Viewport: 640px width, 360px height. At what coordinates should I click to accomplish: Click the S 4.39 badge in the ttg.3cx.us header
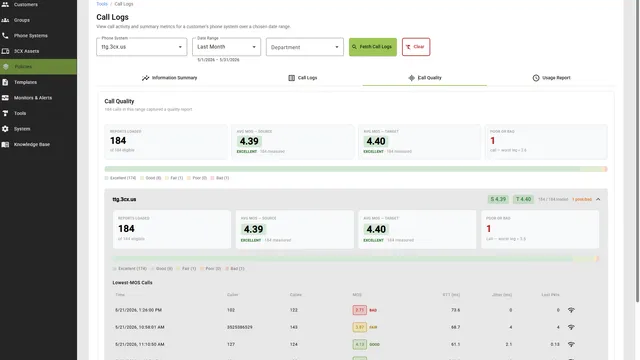click(x=498, y=199)
